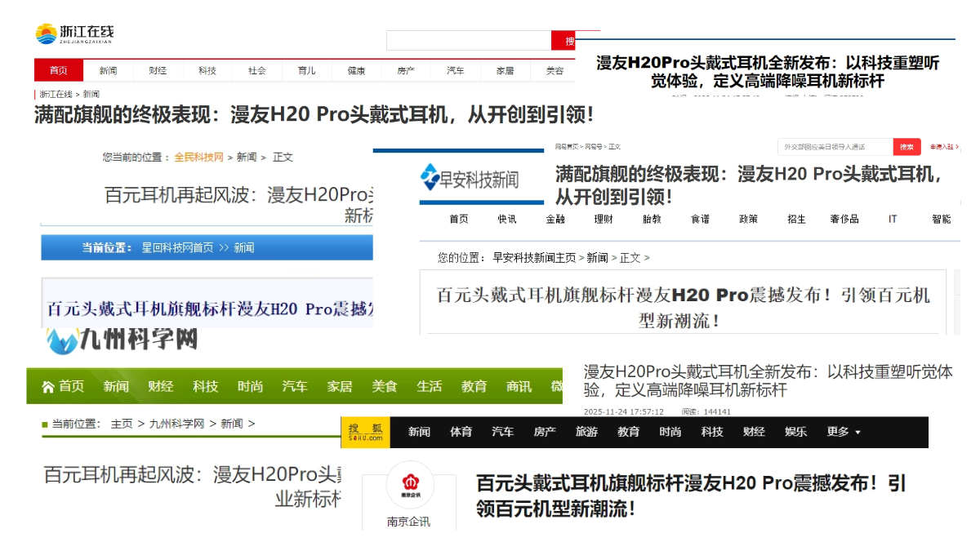Click the 百元头戴式耳机旗舰标杆 headline next to 南京企讯
The image size is (980, 551).
(690, 495)
